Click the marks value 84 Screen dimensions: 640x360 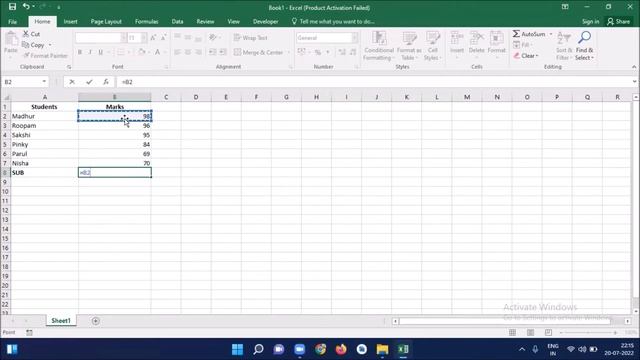(x=115, y=144)
